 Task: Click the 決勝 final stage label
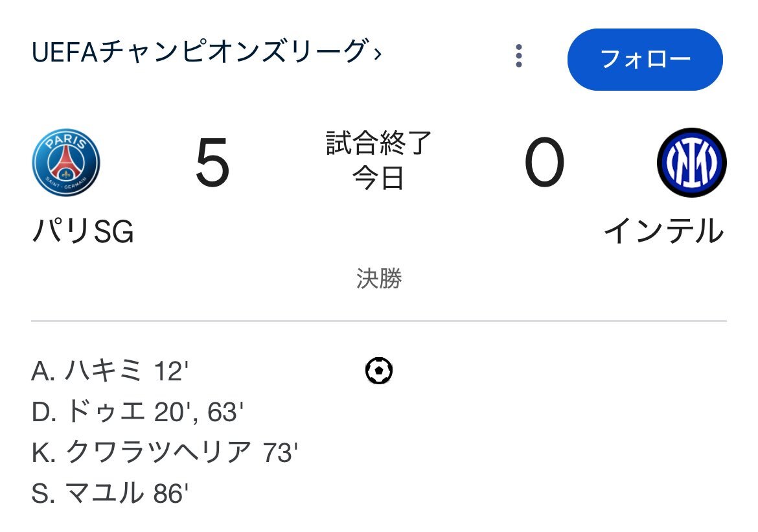(x=379, y=279)
